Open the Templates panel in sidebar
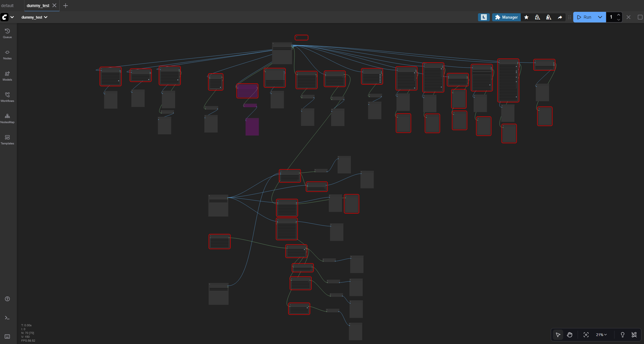Screen dimensions: 644x344 tap(7, 139)
